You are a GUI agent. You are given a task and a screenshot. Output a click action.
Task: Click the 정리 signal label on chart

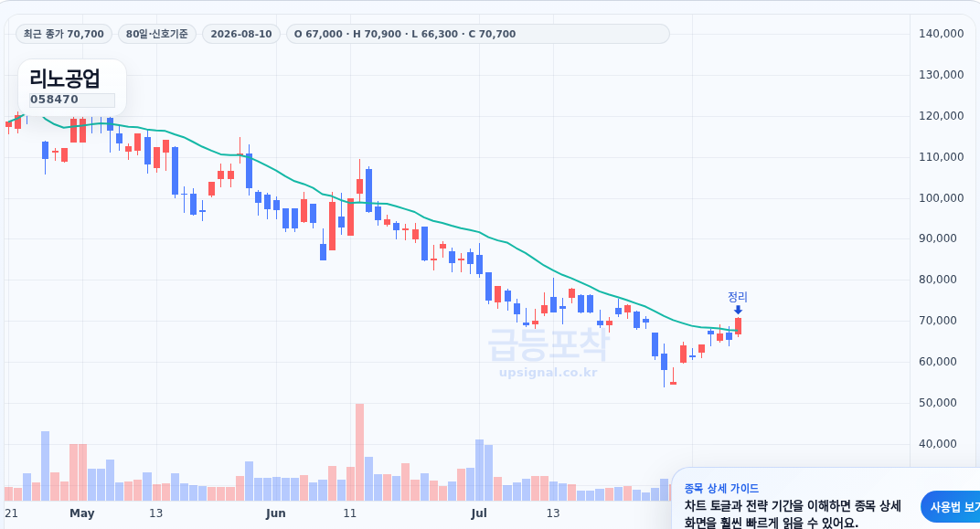[738, 297]
